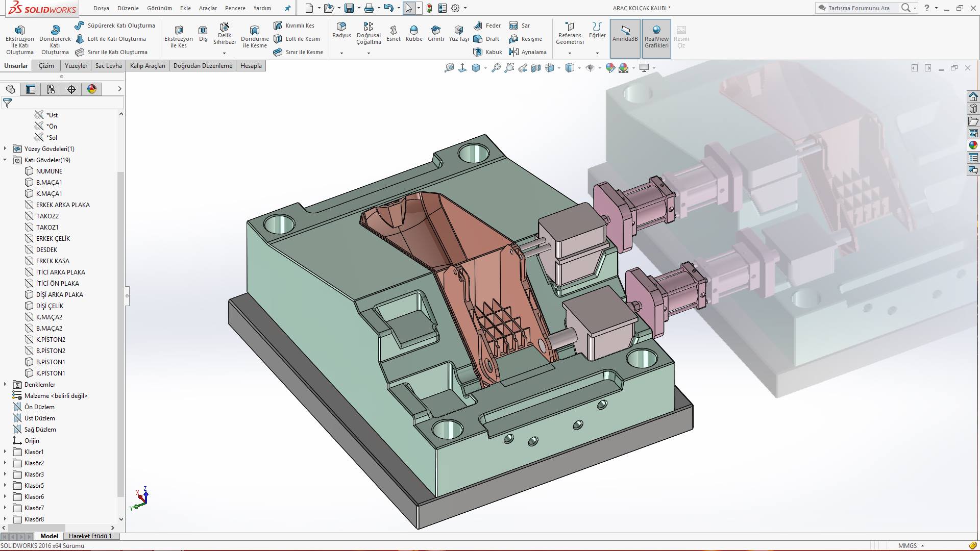Choose Loft ile Kesim command
Image resolution: width=980 pixels, height=551 pixels.
click(x=297, y=39)
